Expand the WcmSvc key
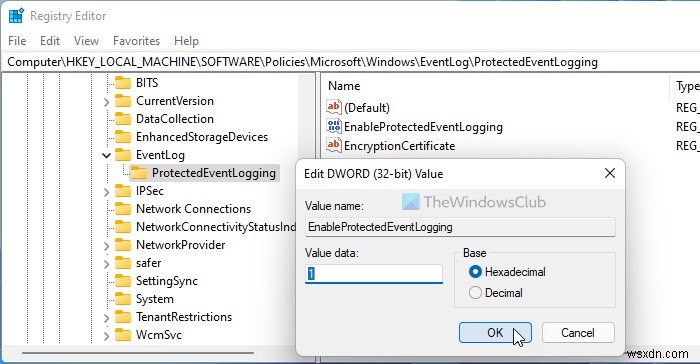The width and height of the screenshot is (700, 364). (106, 336)
